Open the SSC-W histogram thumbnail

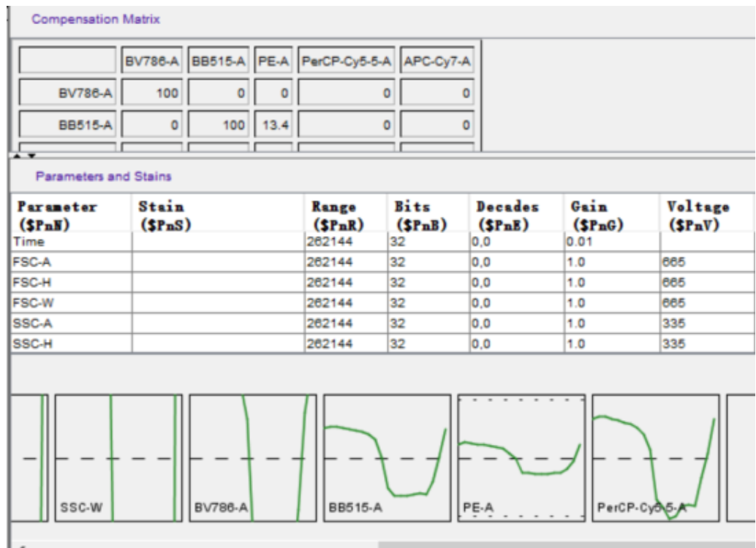118,458
